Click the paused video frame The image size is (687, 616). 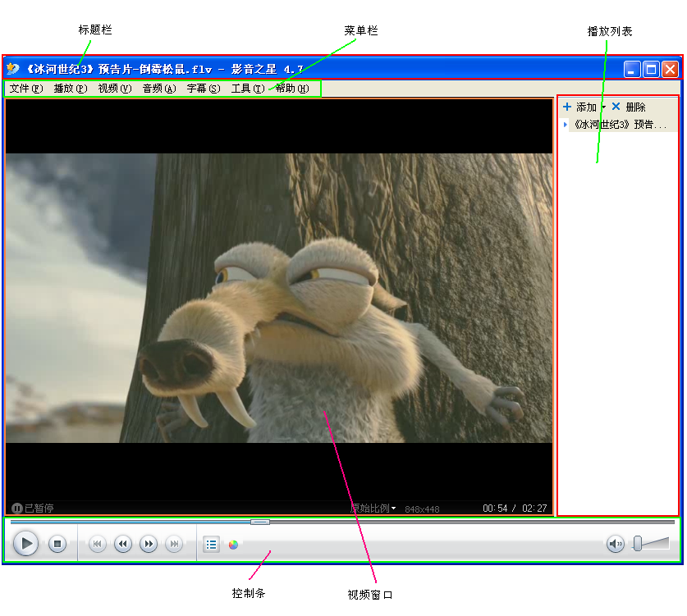point(279,298)
